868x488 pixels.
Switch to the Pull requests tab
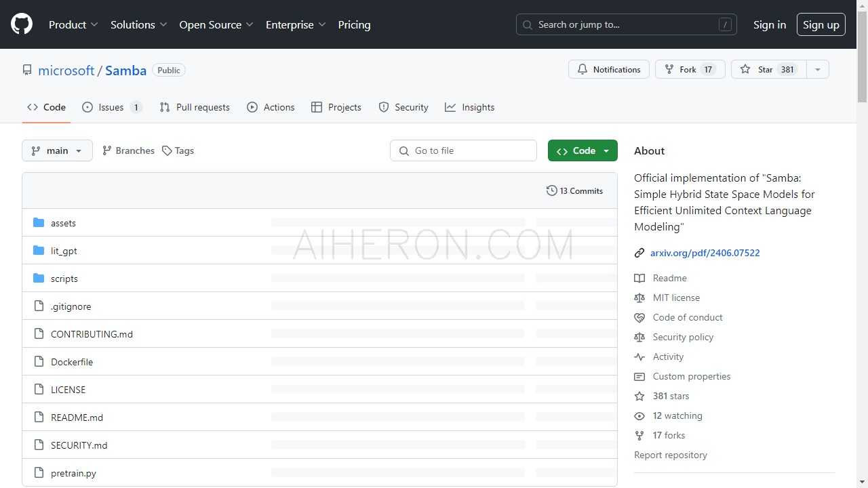pyautogui.click(x=195, y=107)
